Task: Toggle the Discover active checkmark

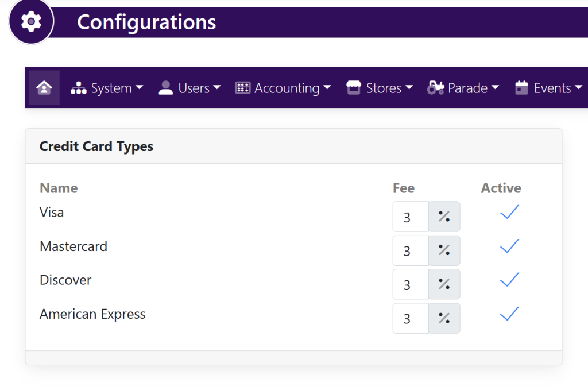Action: [x=509, y=280]
